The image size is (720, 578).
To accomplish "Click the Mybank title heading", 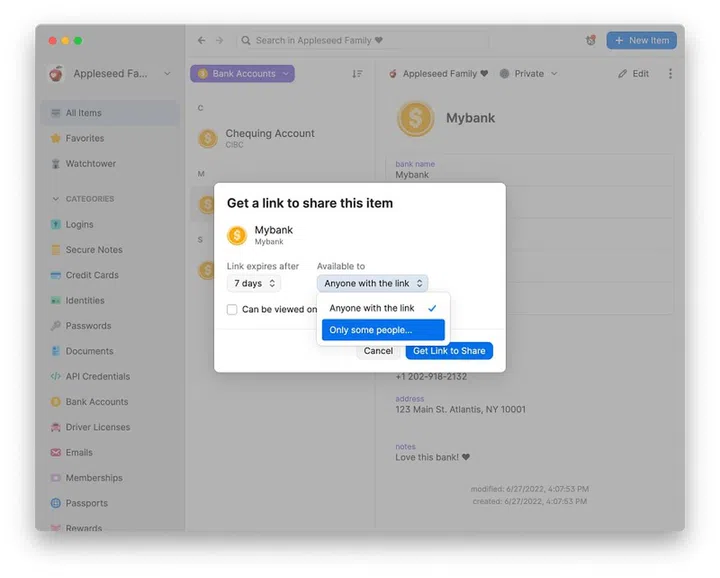I will (x=470, y=118).
